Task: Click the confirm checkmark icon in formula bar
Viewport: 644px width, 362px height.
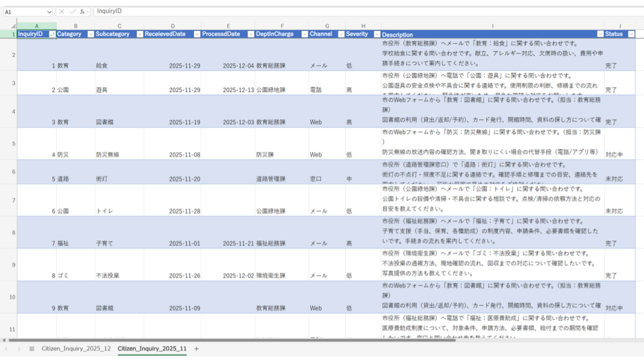Action: pyautogui.click(x=72, y=12)
